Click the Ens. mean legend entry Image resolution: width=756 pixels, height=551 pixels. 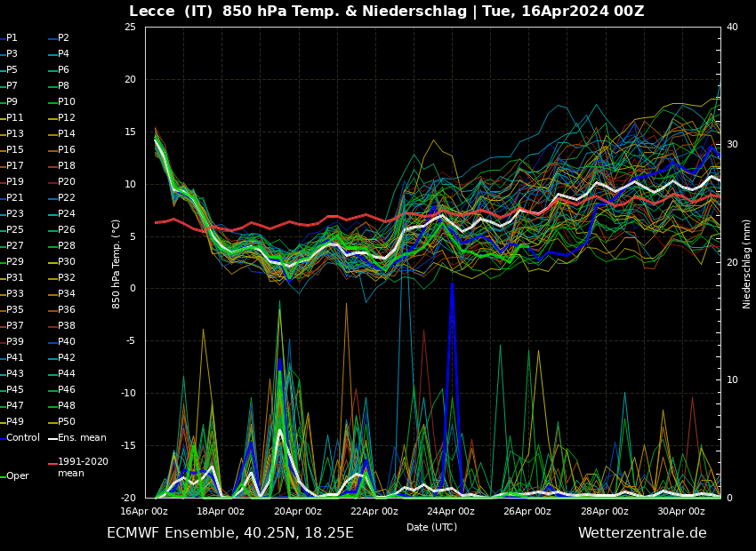77,437
